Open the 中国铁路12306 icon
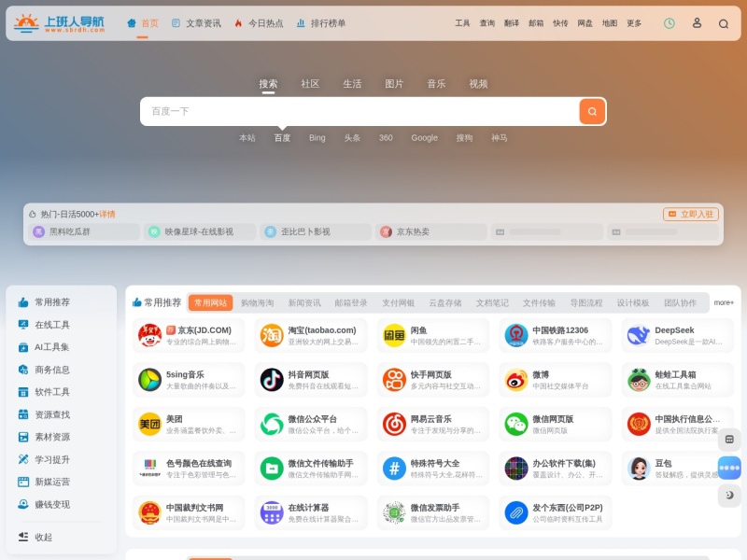 click(516, 335)
